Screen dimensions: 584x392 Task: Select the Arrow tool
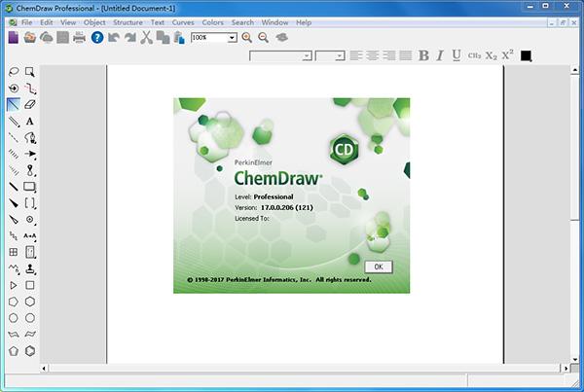point(30,154)
